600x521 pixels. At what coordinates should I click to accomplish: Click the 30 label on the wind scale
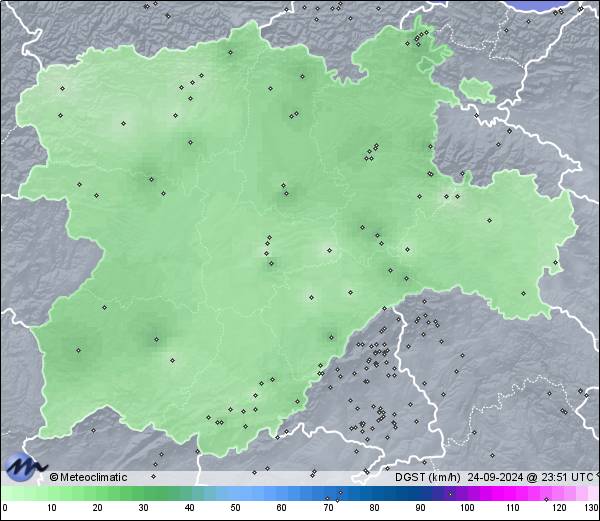click(143, 508)
